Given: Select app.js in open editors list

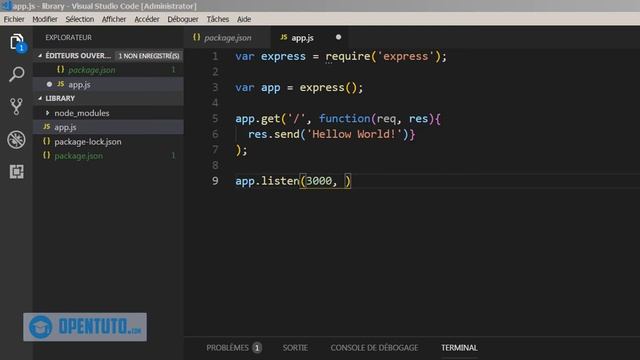Looking at the screenshot, I should 108,84.
